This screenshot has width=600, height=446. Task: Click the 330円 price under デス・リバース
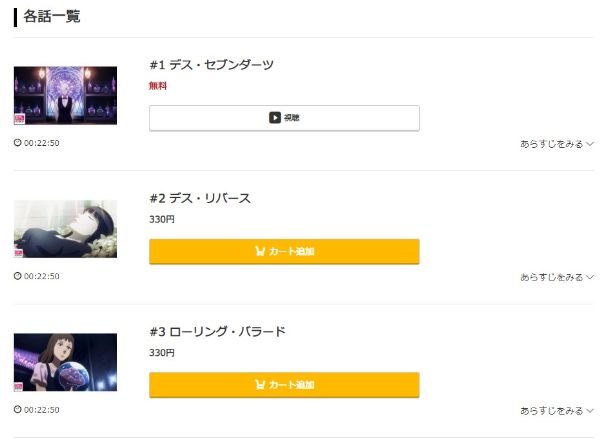(162, 219)
